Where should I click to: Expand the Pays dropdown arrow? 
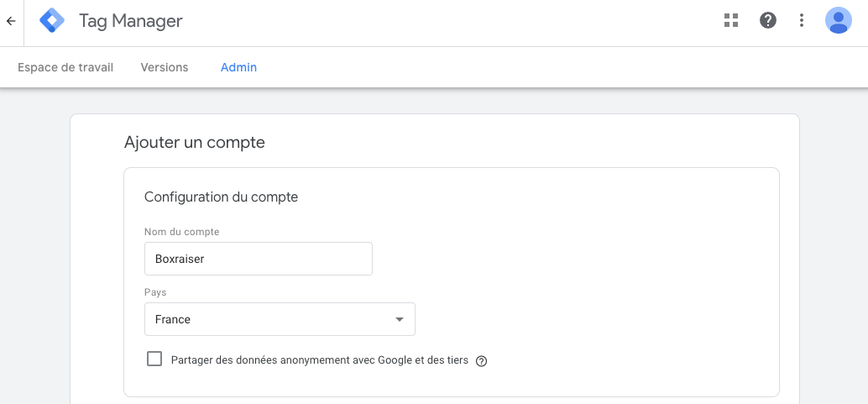click(400, 319)
